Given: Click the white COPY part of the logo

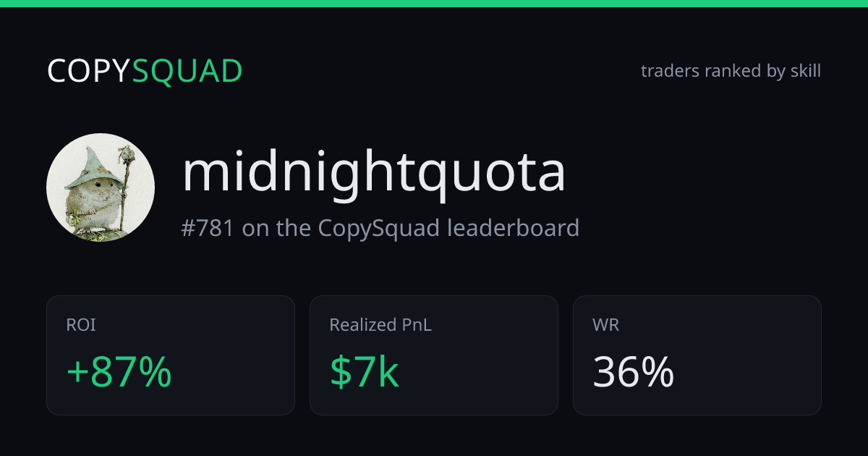Looking at the screenshot, I should click(89, 71).
